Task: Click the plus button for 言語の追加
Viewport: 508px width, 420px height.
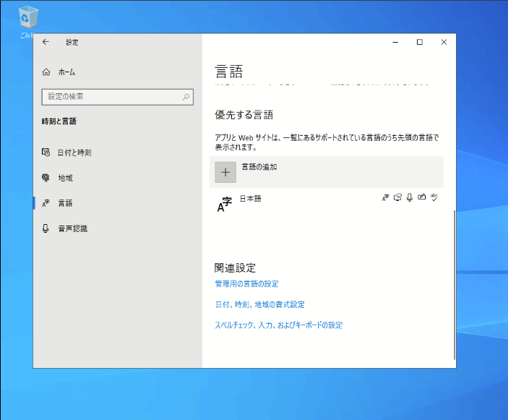Action: click(x=225, y=172)
